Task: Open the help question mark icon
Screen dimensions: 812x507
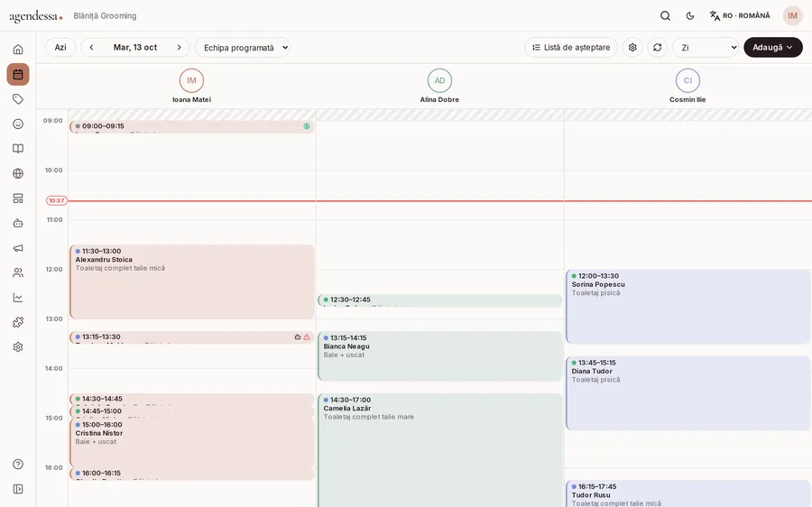Action: (x=18, y=464)
